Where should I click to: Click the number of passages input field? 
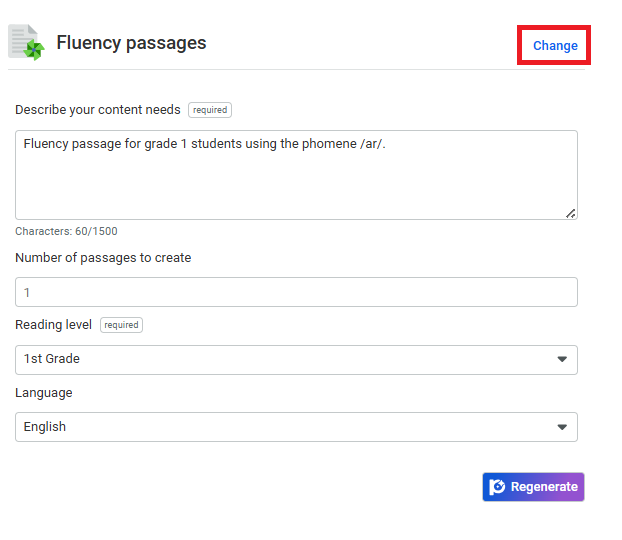pos(296,292)
